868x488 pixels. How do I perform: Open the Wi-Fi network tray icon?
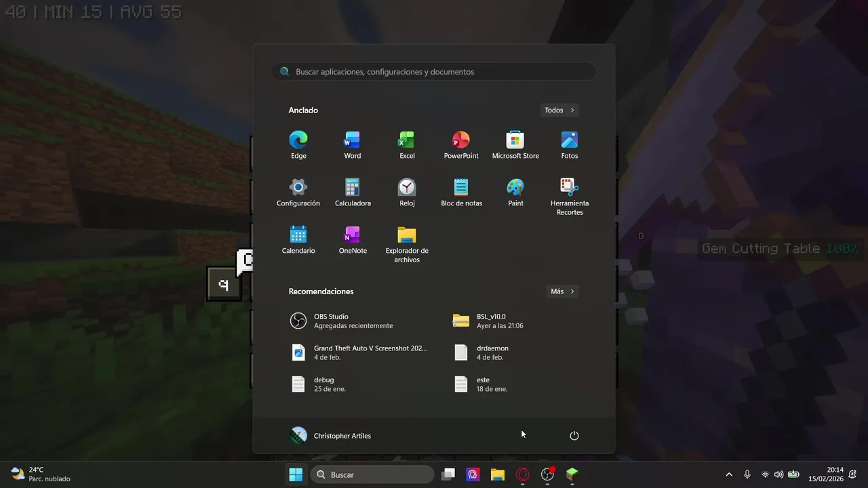click(766, 474)
